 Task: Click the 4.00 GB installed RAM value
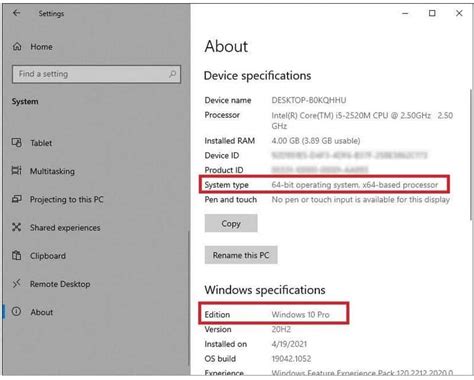tap(316, 141)
